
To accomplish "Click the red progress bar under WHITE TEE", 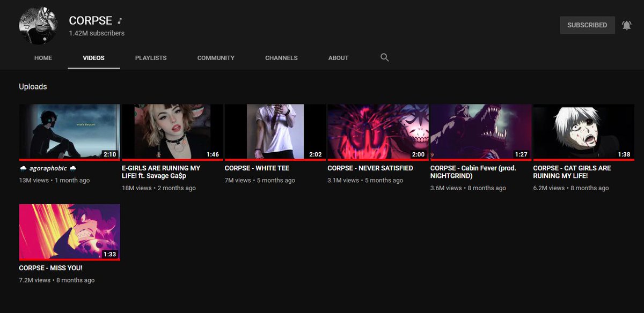I will click(275, 160).
